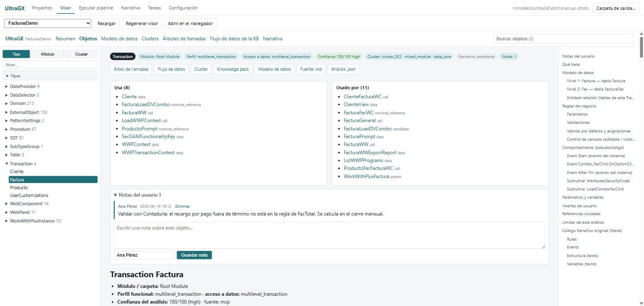Viewport: 644px width, 306px height.
Task: Open the Knowledge pack button
Action: (233, 69)
